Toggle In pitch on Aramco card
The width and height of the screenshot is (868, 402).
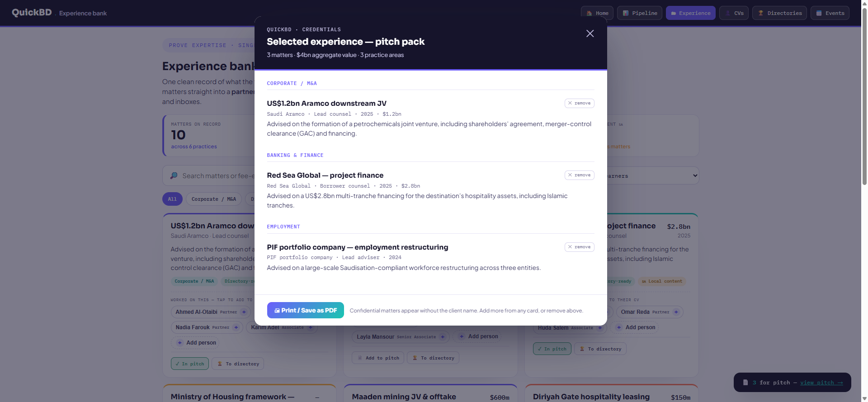[x=190, y=364]
